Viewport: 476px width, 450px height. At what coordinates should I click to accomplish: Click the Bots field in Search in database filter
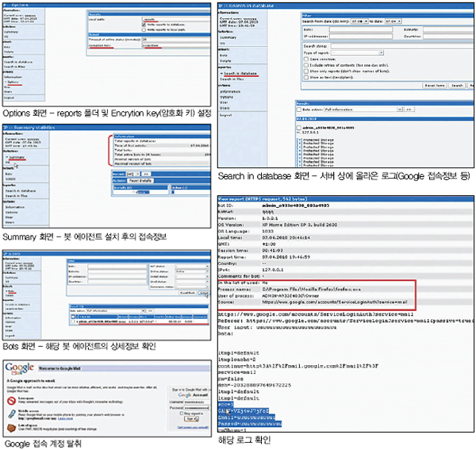[x=361, y=29]
